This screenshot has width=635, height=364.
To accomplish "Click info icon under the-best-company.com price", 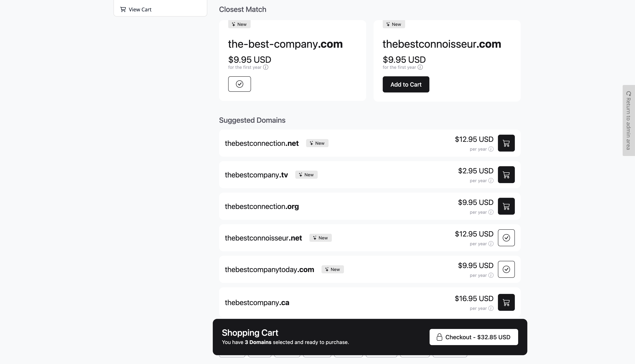I will click(266, 67).
